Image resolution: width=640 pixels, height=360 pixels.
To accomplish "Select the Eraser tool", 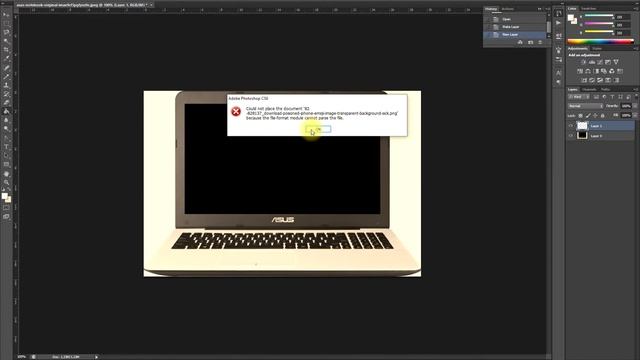I will (x=6, y=102).
